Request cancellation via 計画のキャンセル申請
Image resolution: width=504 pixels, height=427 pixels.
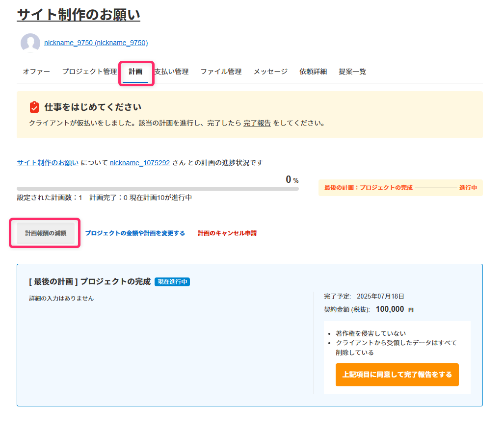[x=227, y=233]
